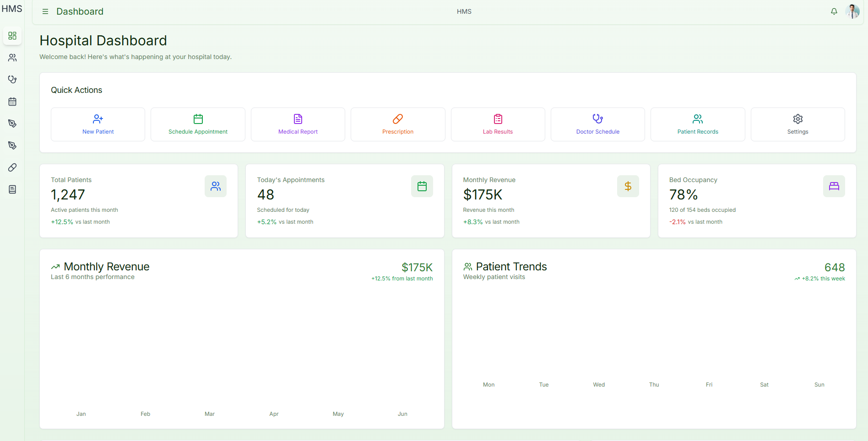Click lower pen tool icon in sidebar

(12, 145)
